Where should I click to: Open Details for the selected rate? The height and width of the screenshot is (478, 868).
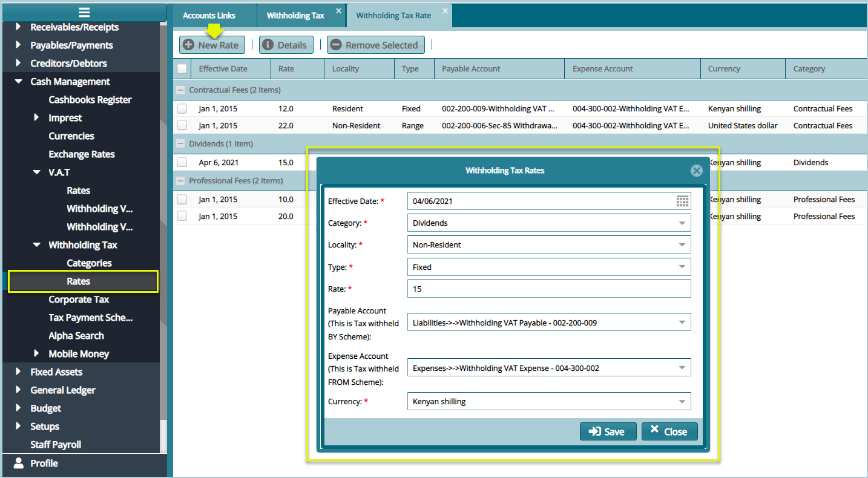pyautogui.click(x=286, y=45)
